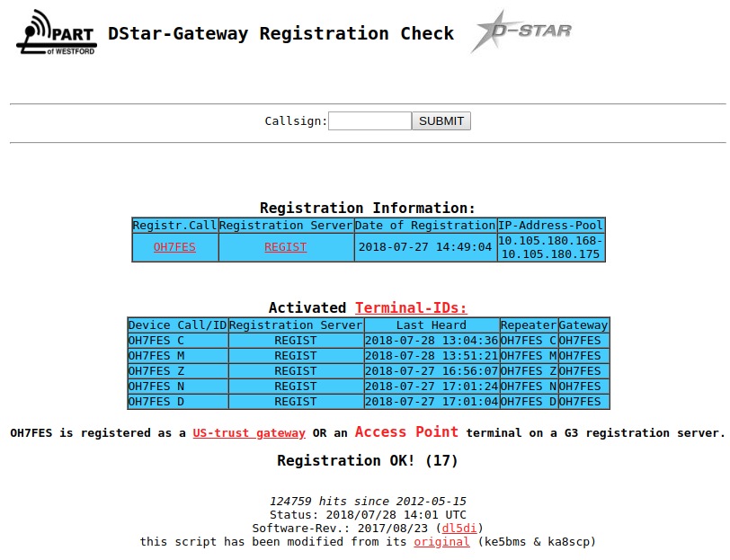Open the original script link
This screenshot has height=560, width=730.
441,541
